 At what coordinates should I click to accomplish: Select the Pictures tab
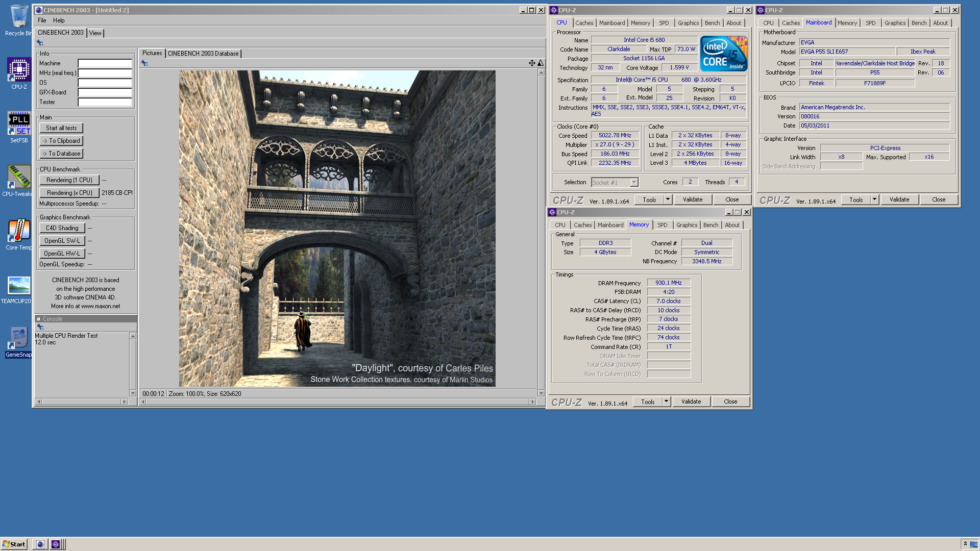click(x=152, y=53)
